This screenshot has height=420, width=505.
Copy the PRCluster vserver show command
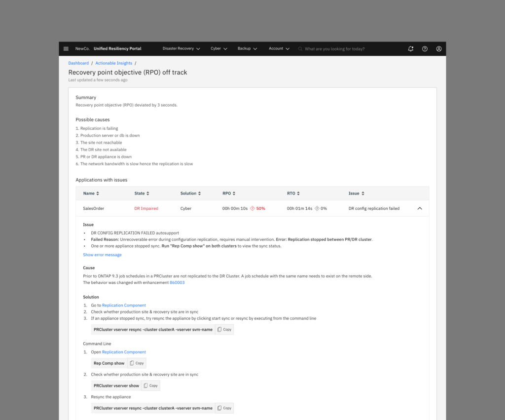[x=150, y=386]
